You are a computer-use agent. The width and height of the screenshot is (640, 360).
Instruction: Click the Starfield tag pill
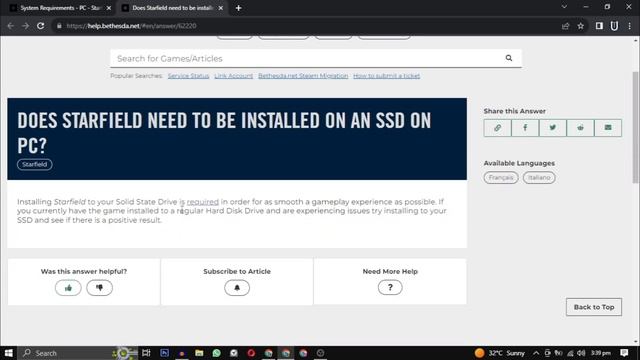coord(35,164)
